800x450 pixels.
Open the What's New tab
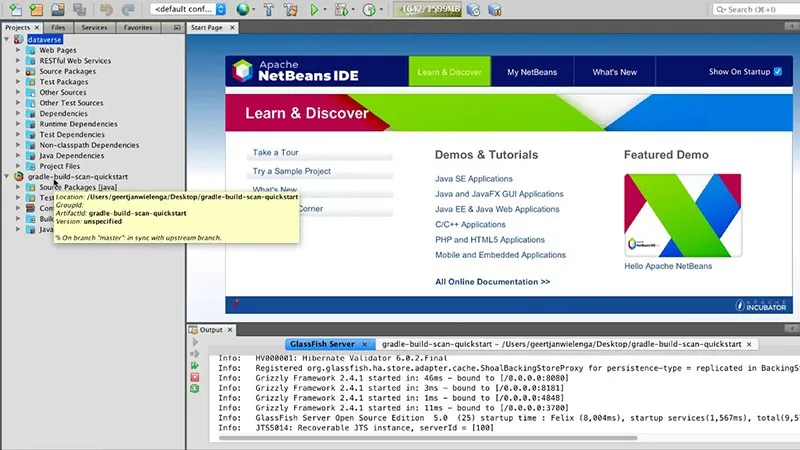click(614, 71)
